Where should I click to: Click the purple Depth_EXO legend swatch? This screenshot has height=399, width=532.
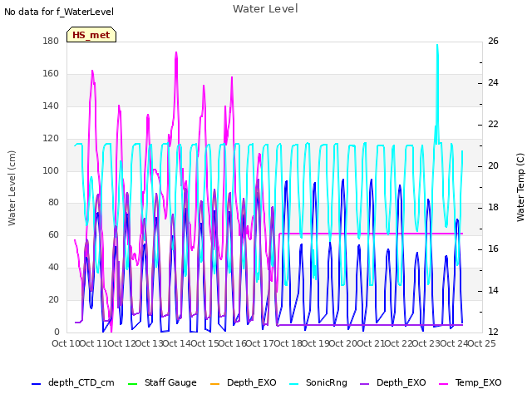(x=364, y=384)
